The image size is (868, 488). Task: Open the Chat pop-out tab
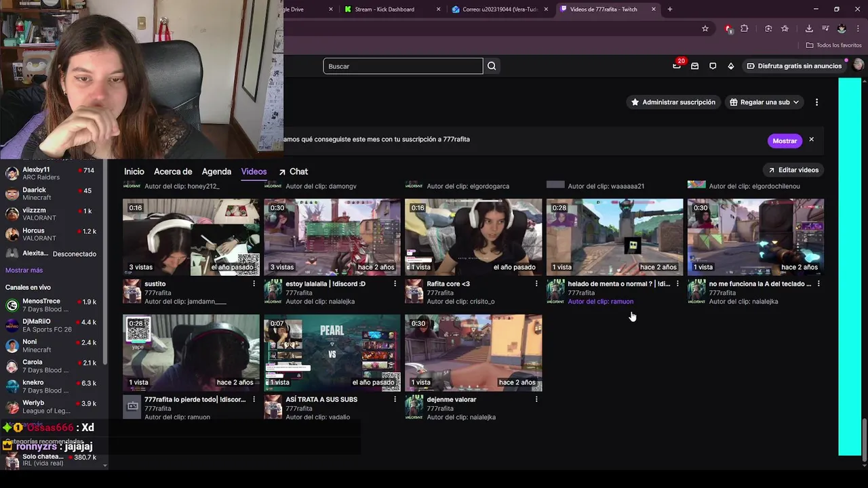[x=293, y=171]
